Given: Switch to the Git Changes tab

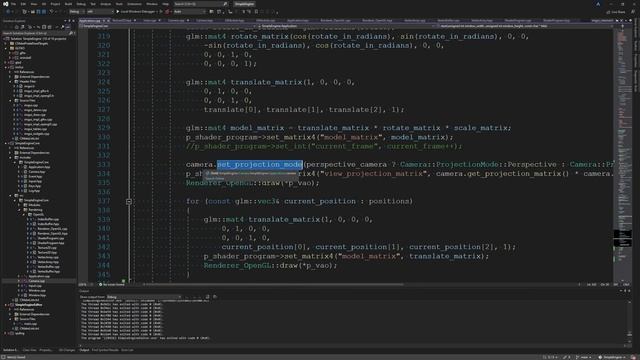Looking at the screenshot, I should pyautogui.click(x=67, y=350).
